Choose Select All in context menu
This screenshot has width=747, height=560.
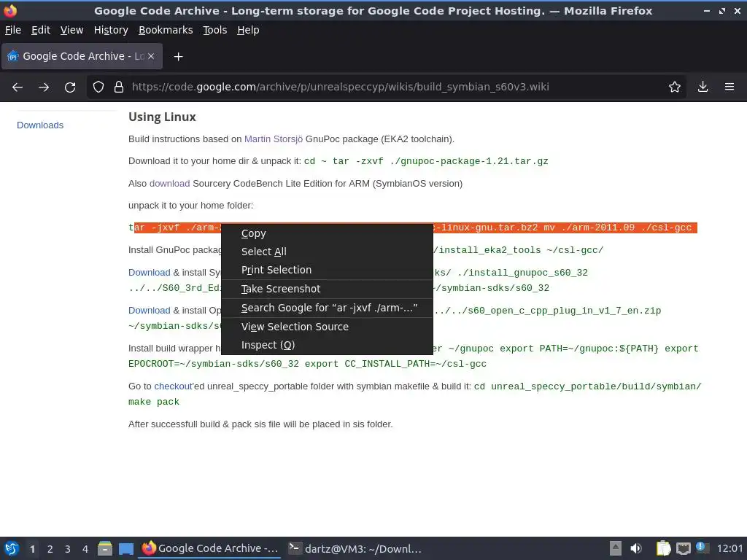tap(328, 252)
